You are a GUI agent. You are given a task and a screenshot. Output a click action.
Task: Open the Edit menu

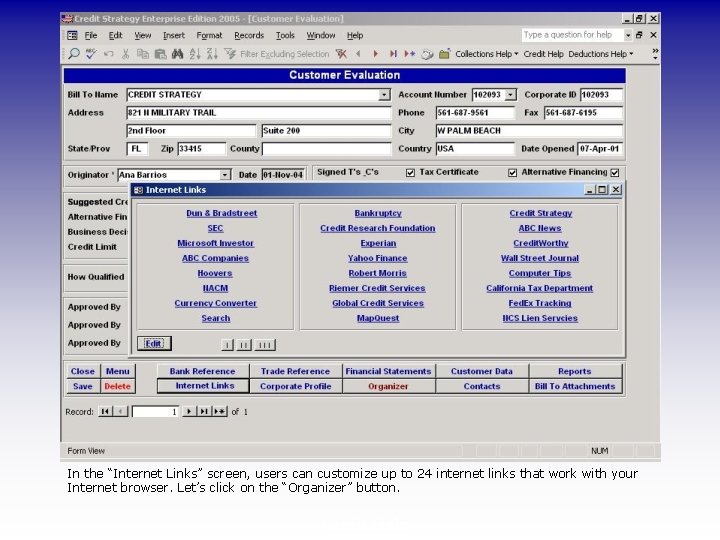coord(115,35)
